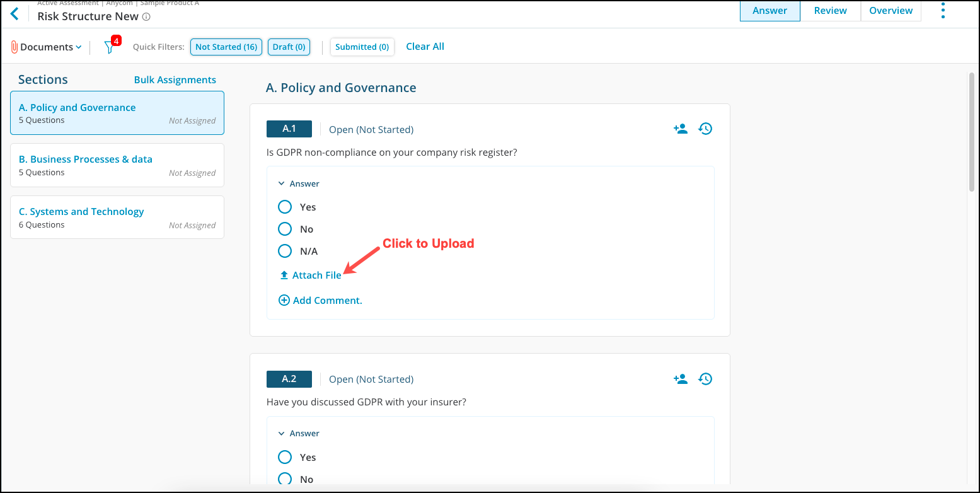Select No for question A.1
Image resolution: width=980 pixels, height=493 pixels.
285,229
